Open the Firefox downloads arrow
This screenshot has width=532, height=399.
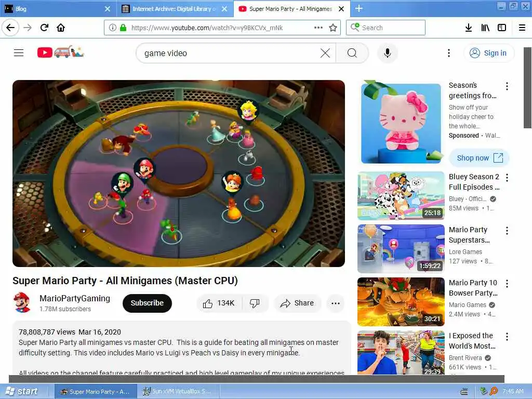point(469,28)
